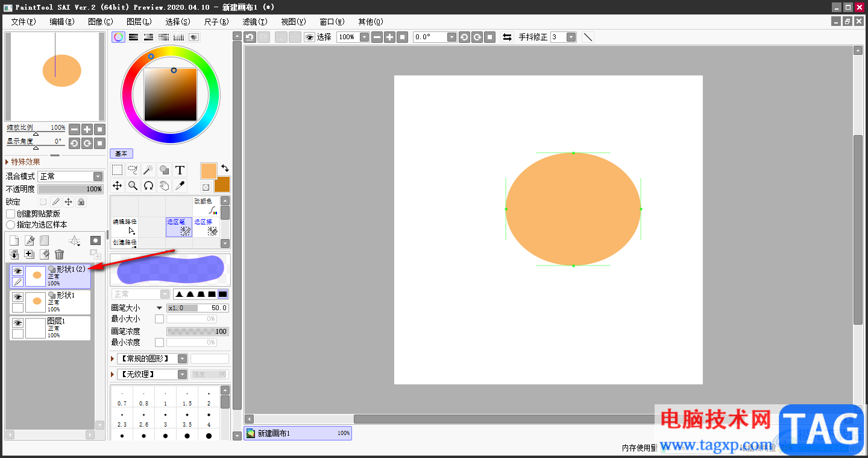Click the straight line drawing mode icon
Screen dimensions: 868x458
[588, 37]
